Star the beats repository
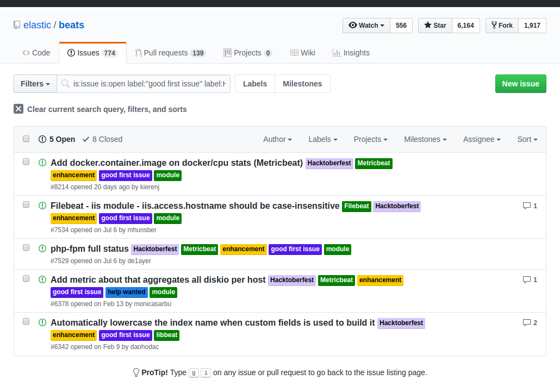 435,26
